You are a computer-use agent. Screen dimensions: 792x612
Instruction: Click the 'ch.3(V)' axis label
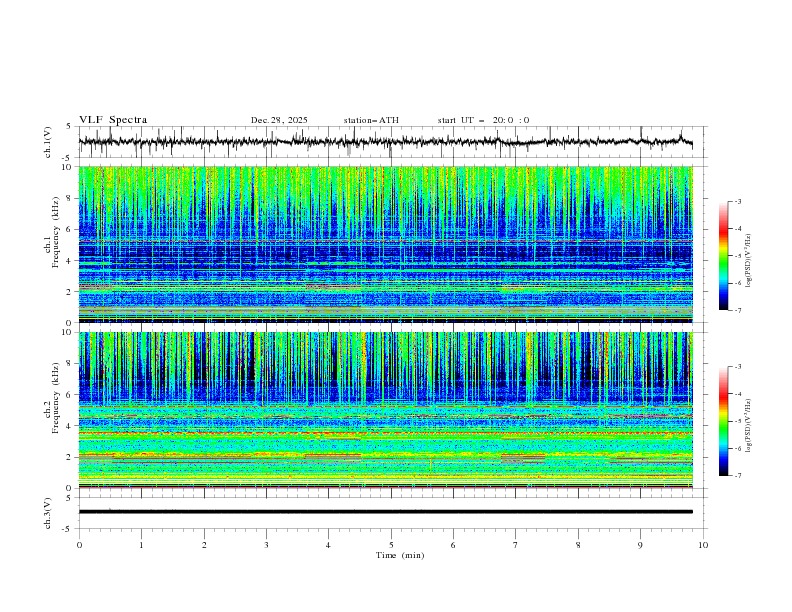pos(48,513)
